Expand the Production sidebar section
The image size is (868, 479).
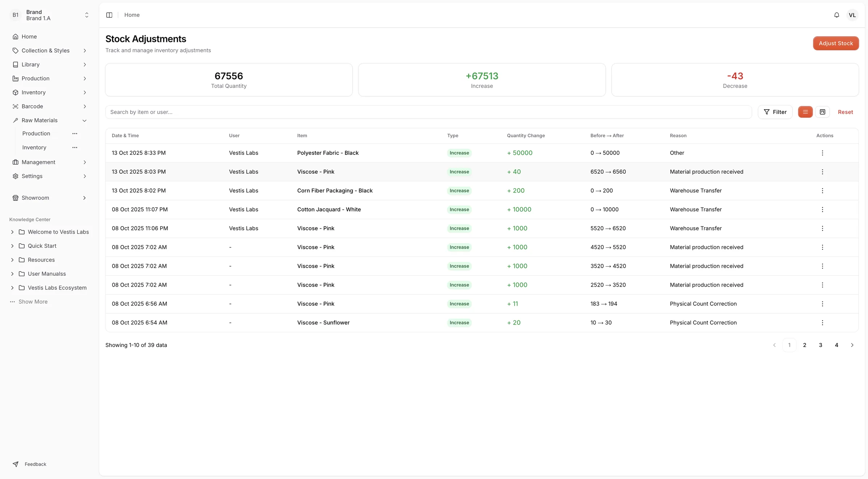click(50, 79)
